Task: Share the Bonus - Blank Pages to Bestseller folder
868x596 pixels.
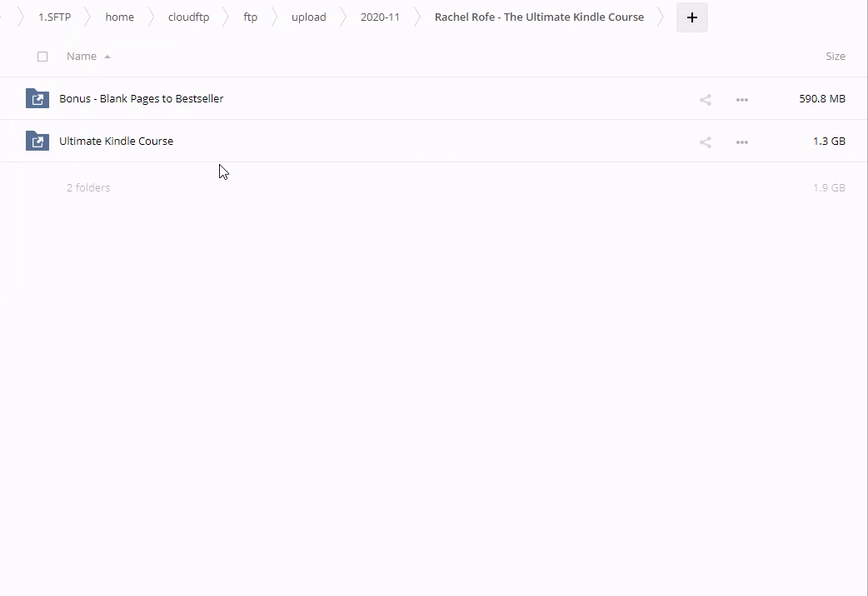Action: coord(705,99)
